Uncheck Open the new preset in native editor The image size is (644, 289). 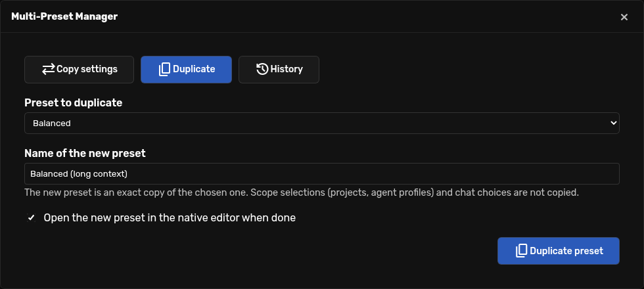(32, 217)
